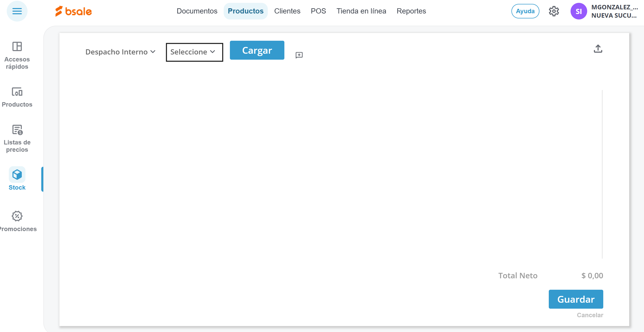
Task: Open Productos section in sidebar
Action: 17,97
